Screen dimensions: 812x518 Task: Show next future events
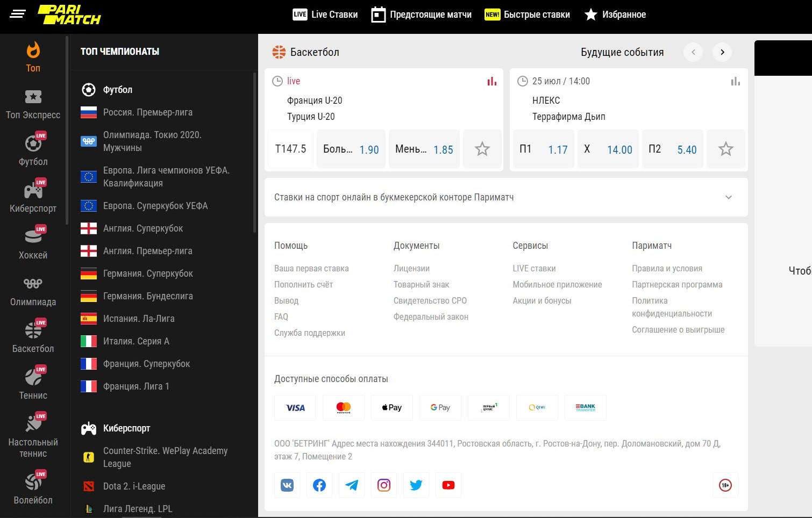pyautogui.click(x=722, y=52)
